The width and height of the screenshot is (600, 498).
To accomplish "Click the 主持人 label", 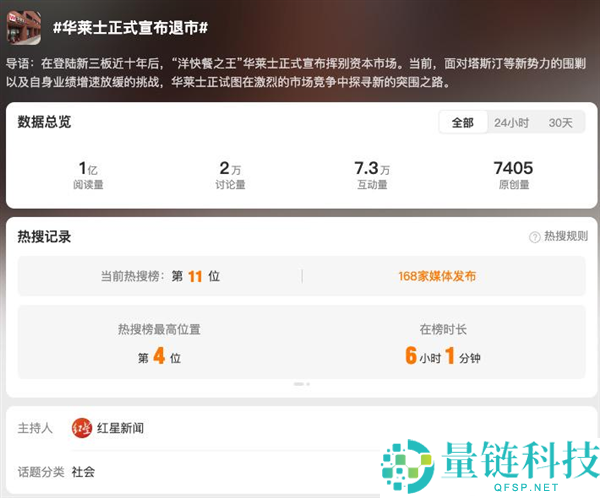I will point(35,428).
